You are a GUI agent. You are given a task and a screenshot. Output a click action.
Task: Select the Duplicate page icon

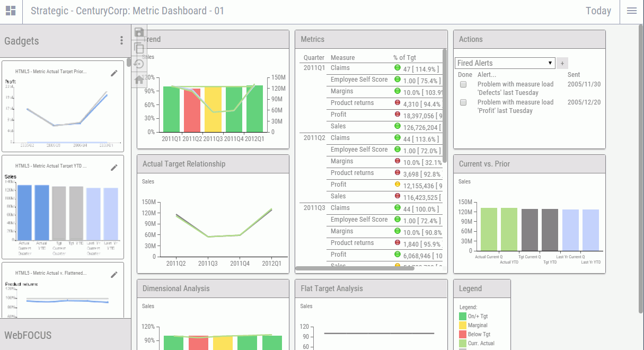[139, 47]
